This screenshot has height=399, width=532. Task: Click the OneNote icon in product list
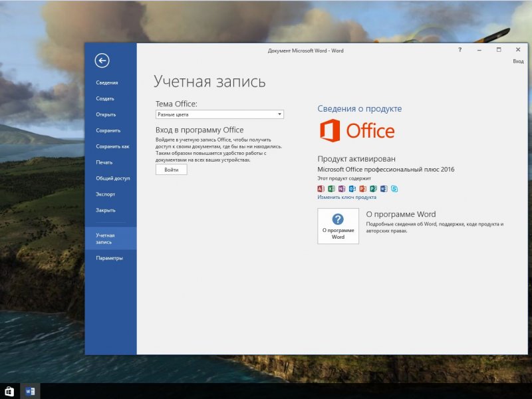coord(342,189)
